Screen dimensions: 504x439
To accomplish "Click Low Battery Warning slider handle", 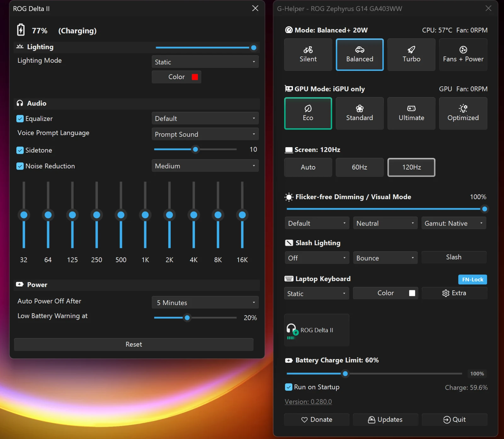I will 187,318.
